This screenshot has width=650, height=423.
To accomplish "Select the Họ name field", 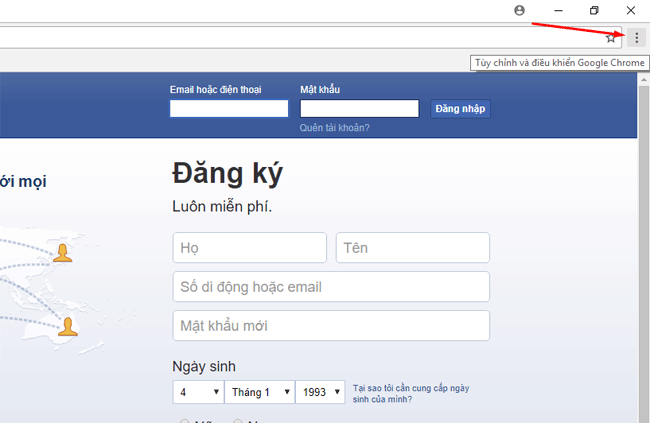I will click(x=249, y=247).
